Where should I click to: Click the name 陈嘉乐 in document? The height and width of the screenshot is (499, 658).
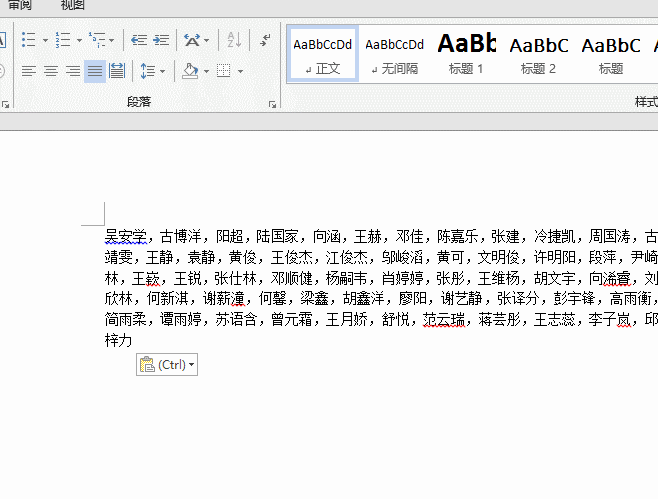click(457, 236)
